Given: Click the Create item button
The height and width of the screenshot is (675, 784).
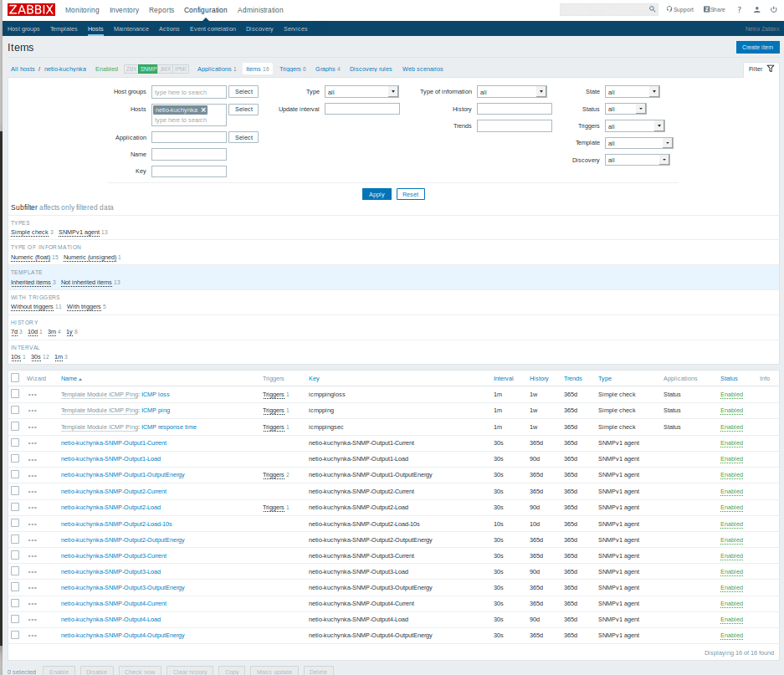Looking at the screenshot, I should 757,47.
